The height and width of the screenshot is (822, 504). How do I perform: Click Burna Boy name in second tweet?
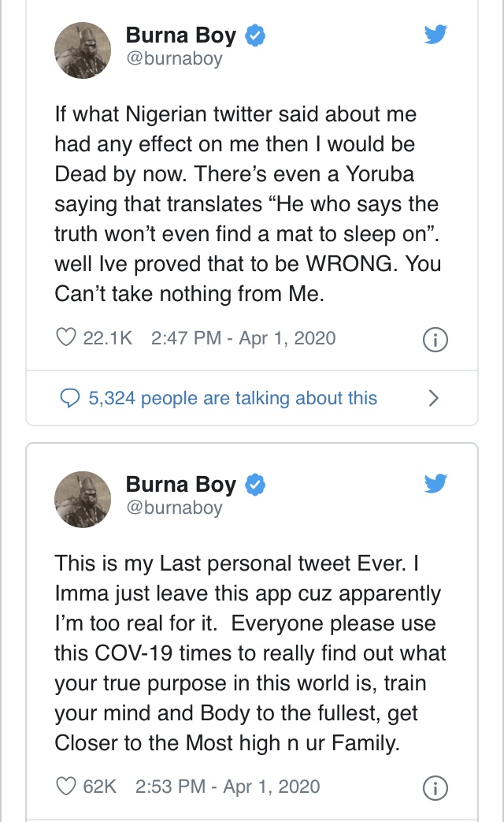(x=180, y=485)
